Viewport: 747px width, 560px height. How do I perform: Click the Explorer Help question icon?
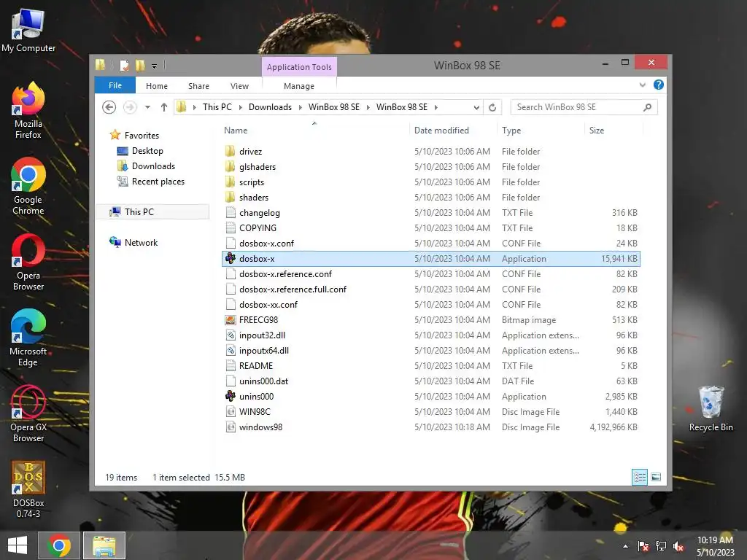tap(659, 85)
